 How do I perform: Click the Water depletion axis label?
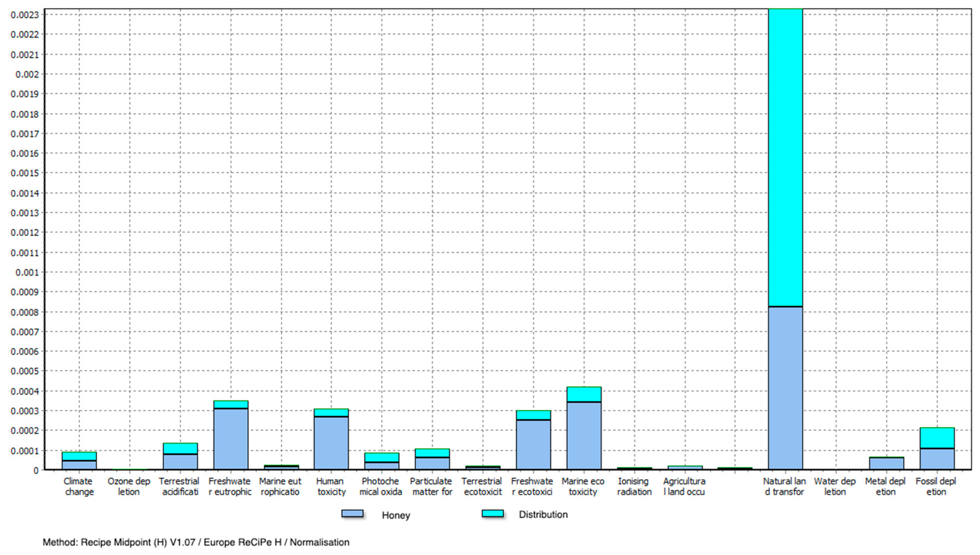tap(834, 486)
